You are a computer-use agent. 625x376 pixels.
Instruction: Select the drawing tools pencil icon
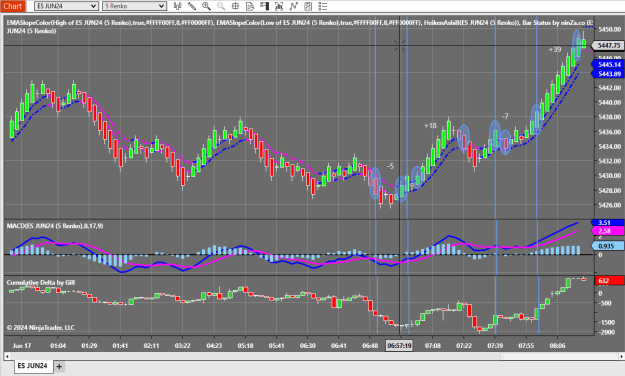pyautogui.click(x=192, y=6)
